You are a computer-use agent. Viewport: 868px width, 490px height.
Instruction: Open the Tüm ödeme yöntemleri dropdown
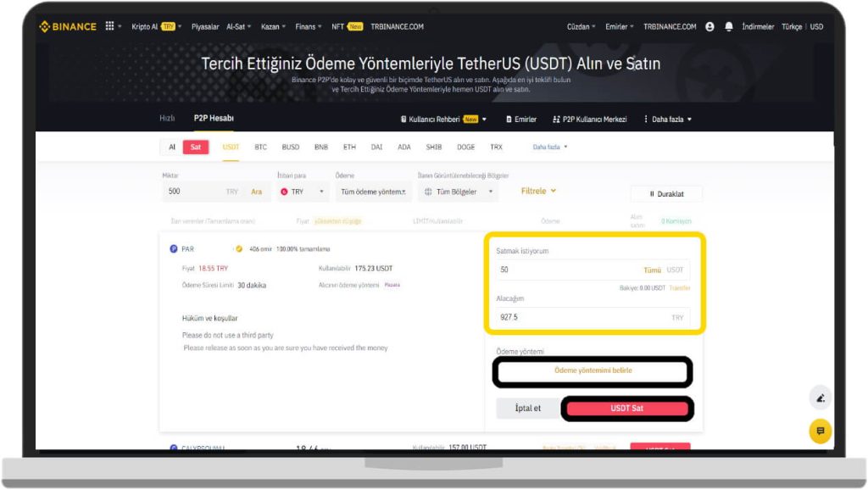(373, 192)
